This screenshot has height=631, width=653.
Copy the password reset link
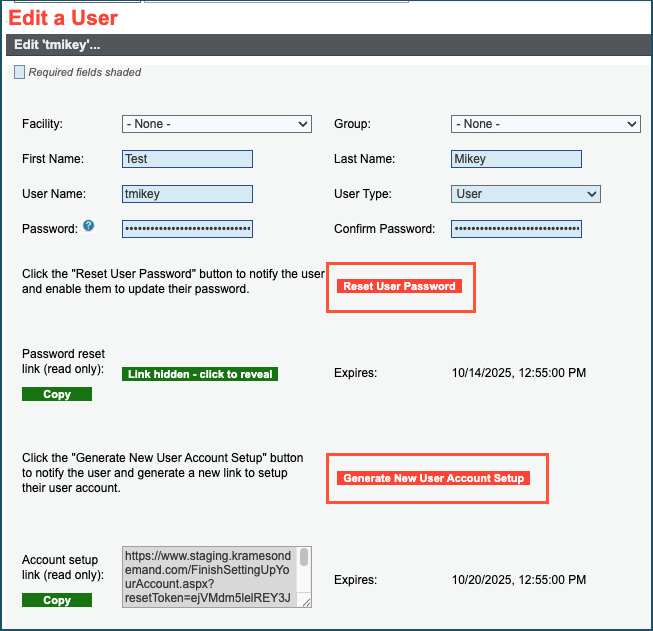tap(57, 395)
